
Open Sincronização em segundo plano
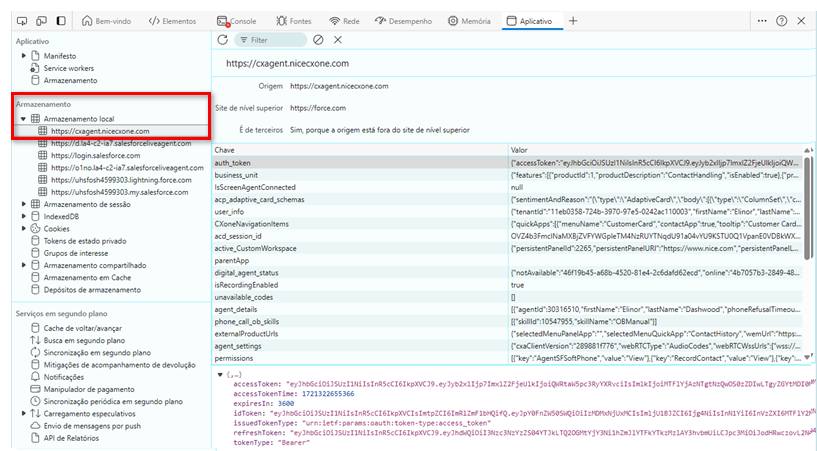pyautogui.click(x=97, y=353)
